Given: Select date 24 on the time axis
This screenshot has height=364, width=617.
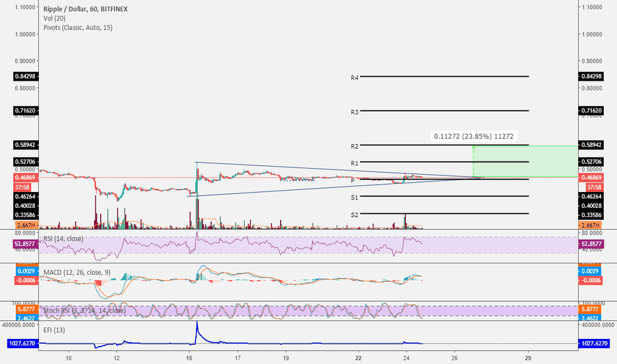Looking at the screenshot, I should 406,358.
